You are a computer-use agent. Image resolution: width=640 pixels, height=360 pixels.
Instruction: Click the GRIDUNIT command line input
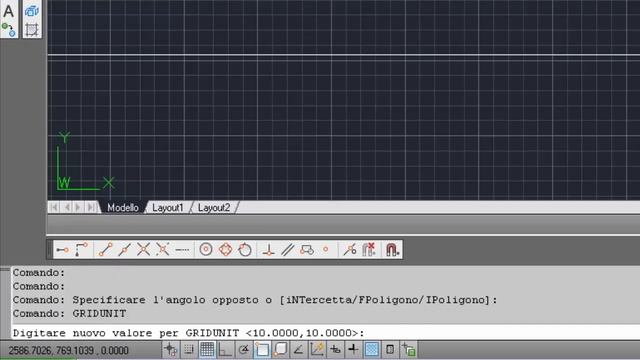[x=326, y=333]
